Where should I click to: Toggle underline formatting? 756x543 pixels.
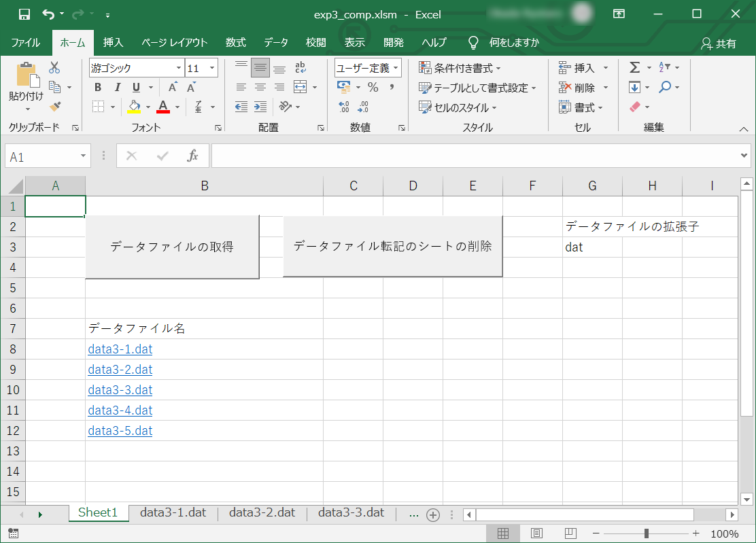click(x=136, y=87)
